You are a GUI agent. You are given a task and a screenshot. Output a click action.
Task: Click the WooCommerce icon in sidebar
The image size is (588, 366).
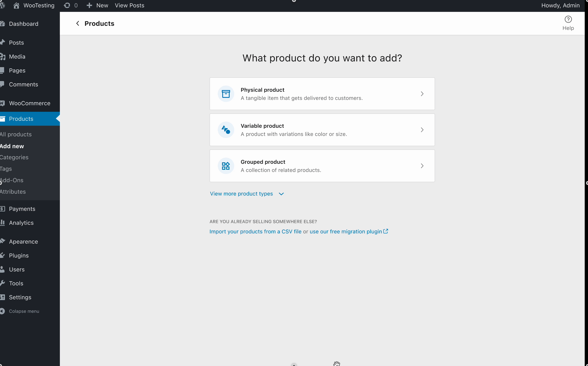(2, 103)
